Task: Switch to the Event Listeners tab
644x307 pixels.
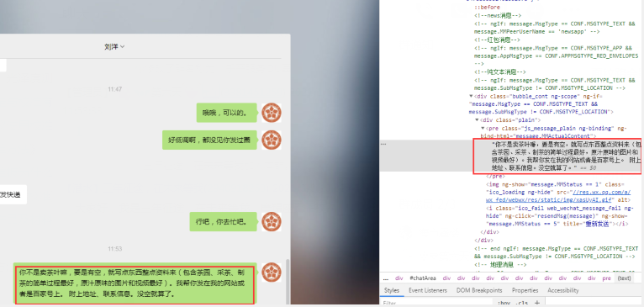Action: click(428, 290)
